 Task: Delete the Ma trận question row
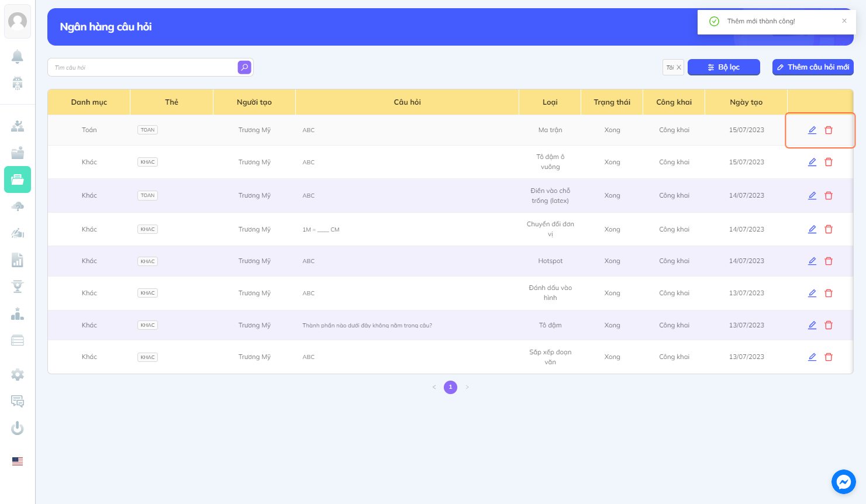[x=829, y=130]
